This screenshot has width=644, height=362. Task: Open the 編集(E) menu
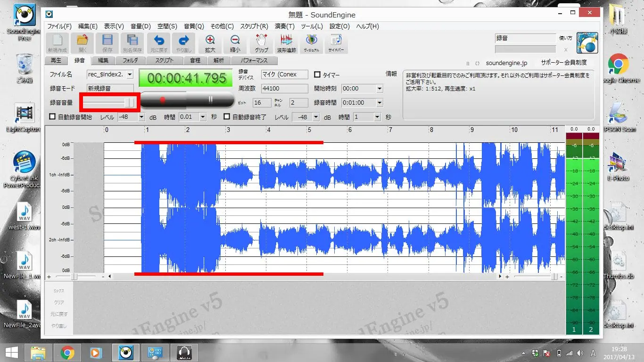[88, 26]
